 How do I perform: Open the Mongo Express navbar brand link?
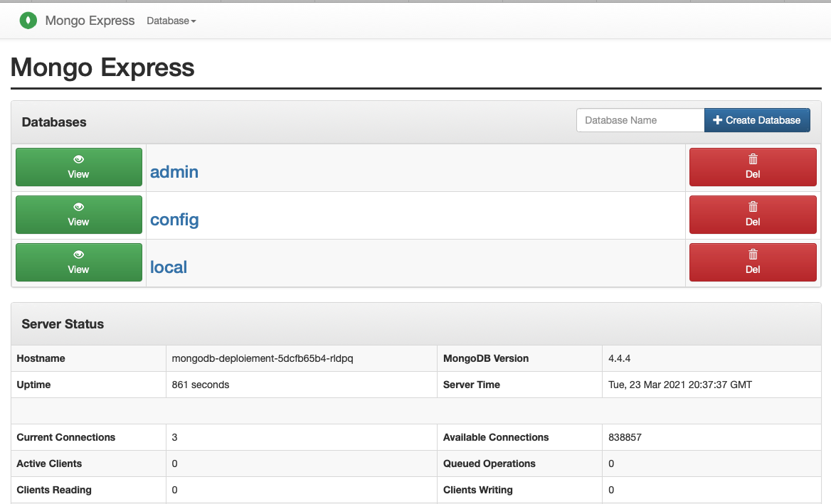point(90,21)
